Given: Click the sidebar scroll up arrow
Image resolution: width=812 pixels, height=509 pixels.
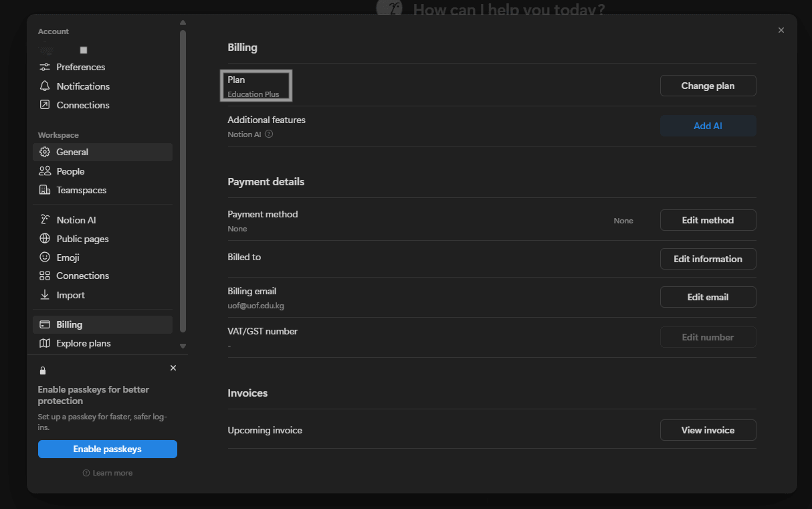Looking at the screenshot, I should point(183,22).
